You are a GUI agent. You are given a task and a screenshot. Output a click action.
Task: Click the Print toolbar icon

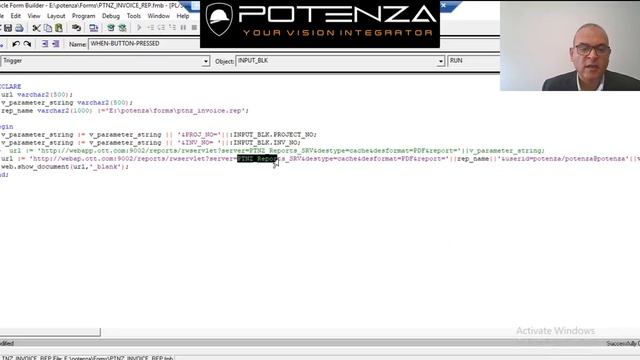pos(19,28)
